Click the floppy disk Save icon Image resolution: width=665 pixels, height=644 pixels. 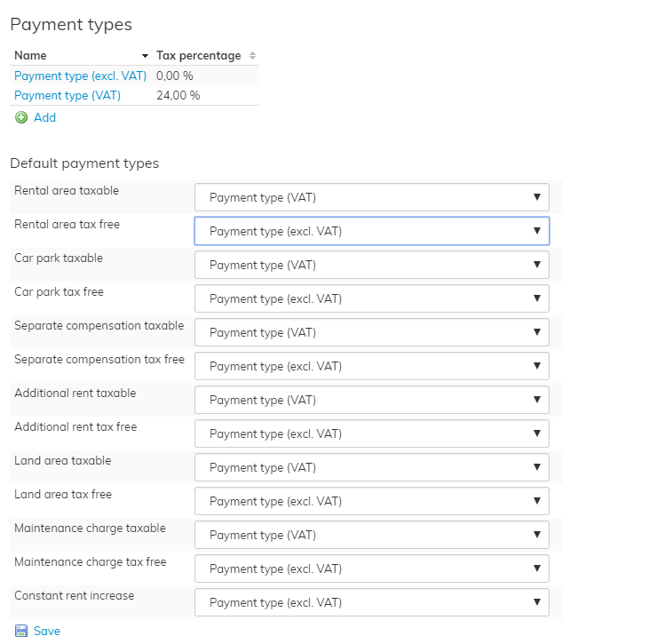pyautogui.click(x=20, y=631)
